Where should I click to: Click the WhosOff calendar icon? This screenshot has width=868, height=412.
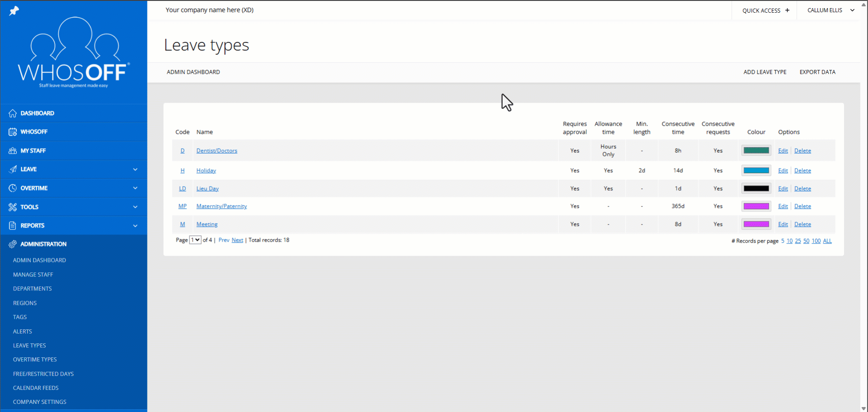click(x=13, y=132)
